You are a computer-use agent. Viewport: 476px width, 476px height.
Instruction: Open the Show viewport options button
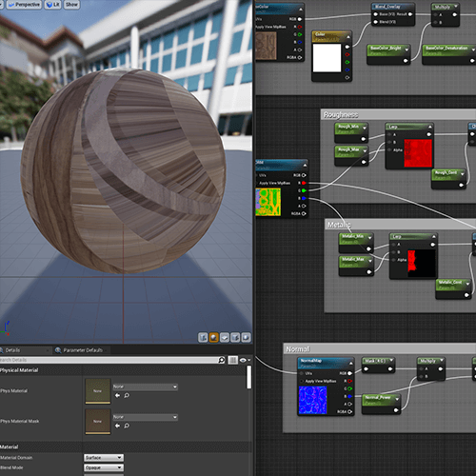pyautogui.click(x=71, y=5)
